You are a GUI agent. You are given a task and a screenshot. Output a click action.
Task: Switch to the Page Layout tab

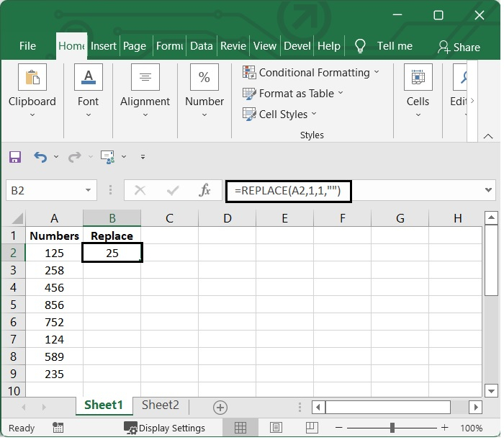click(x=135, y=46)
